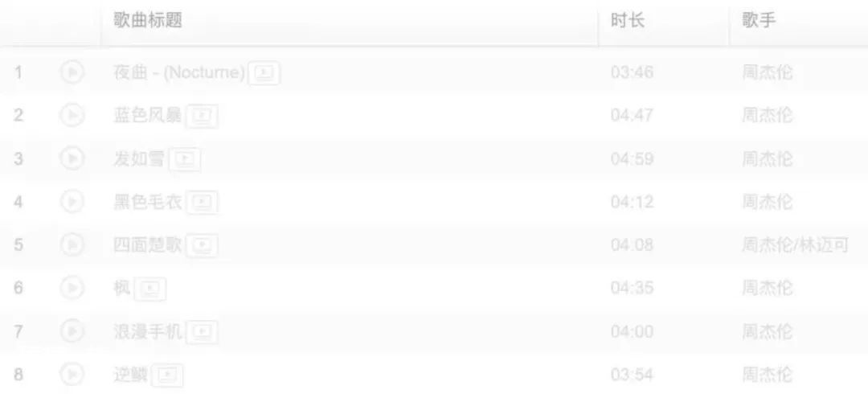Screen dimensions: 868x394
Task: Open the MV icon beside 发如雪
Action: point(184,159)
